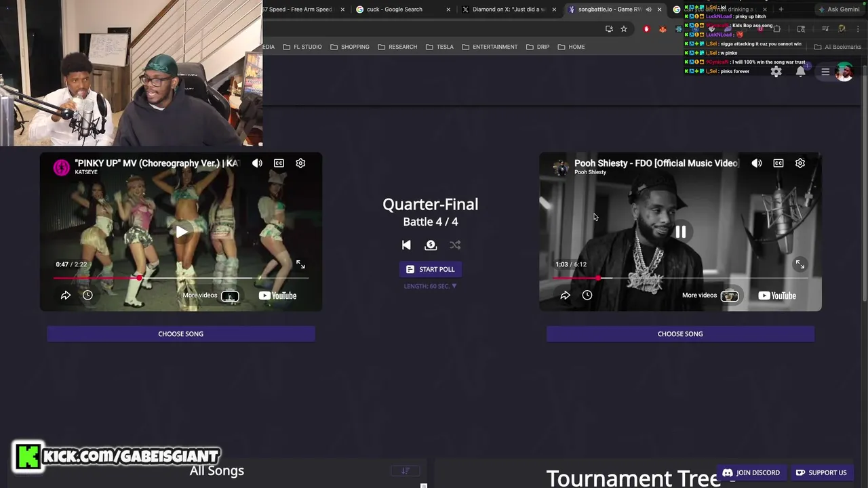Mute the Pooh Shiesty video volume
Image resolution: width=868 pixels, height=488 pixels.
pyautogui.click(x=757, y=163)
